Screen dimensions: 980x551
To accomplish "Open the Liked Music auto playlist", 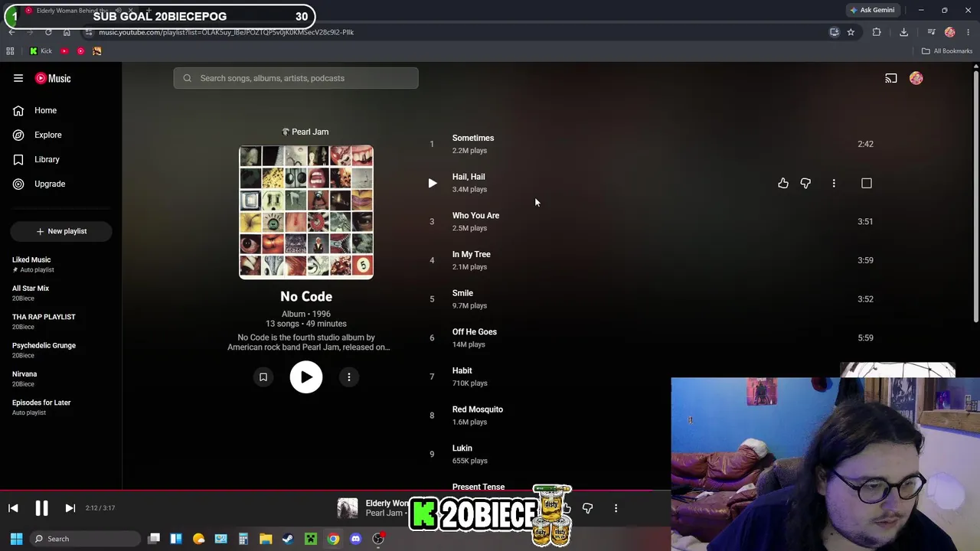I will [x=61, y=264].
